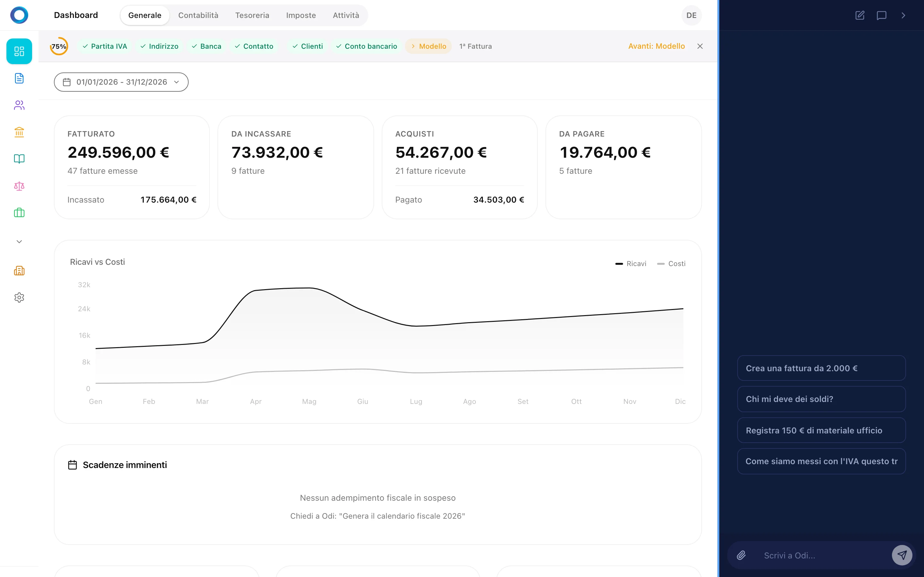This screenshot has height=577, width=924.
Task: Open chat history via speech bubble icon
Action: [882, 15]
